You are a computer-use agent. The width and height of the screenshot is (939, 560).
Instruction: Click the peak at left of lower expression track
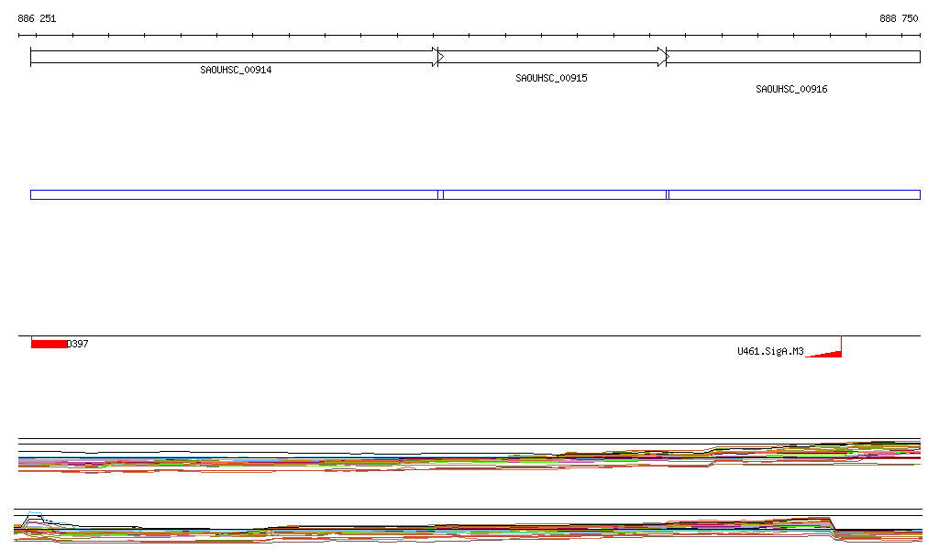click(x=33, y=519)
